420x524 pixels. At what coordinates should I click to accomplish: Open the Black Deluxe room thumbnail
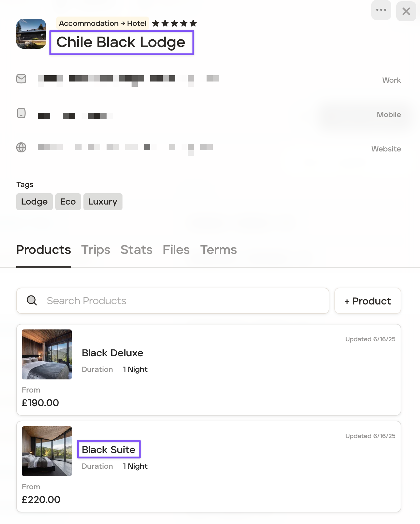coord(47,354)
